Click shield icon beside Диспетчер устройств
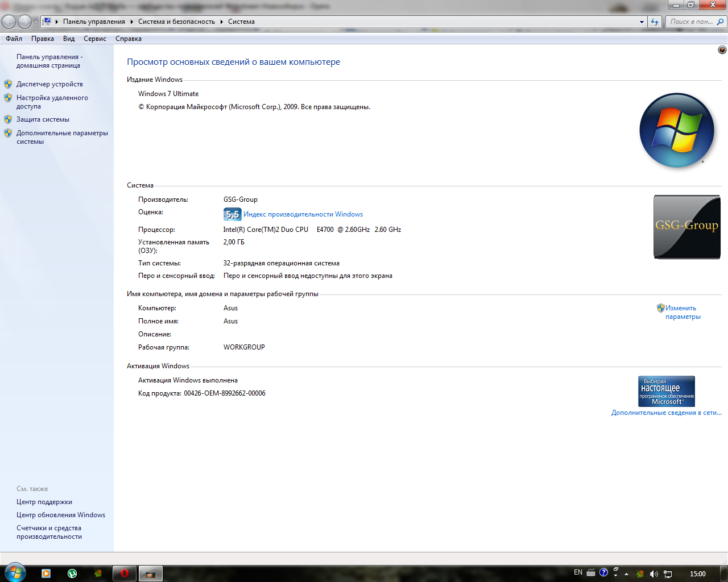 [x=8, y=84]
